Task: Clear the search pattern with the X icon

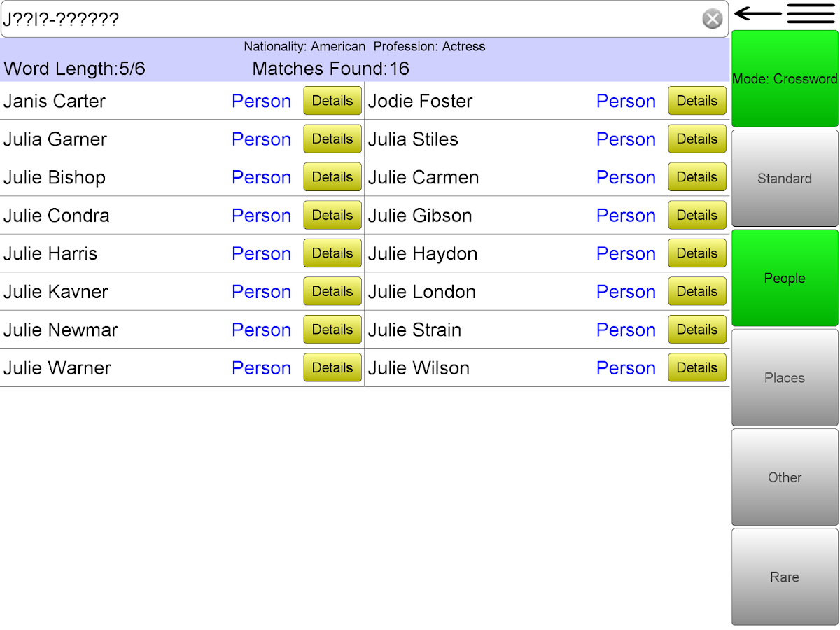Action: click(712, 19)
